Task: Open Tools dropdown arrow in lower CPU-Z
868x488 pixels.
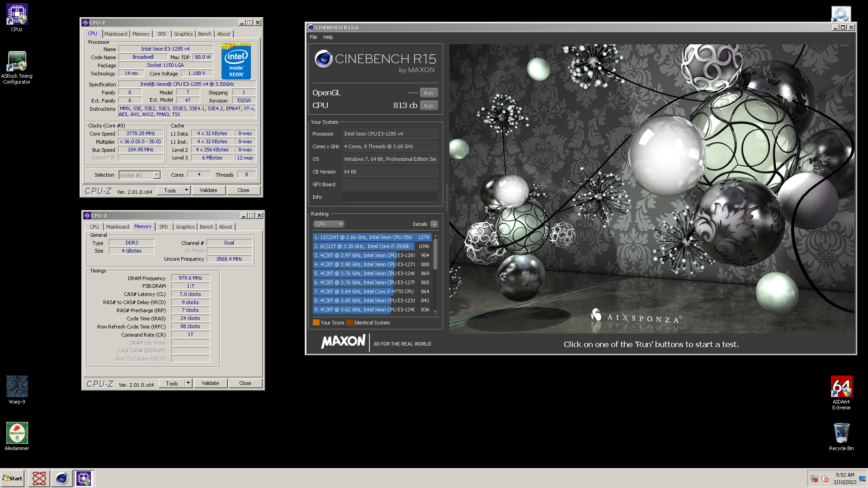Action: (x=189, y=384)
